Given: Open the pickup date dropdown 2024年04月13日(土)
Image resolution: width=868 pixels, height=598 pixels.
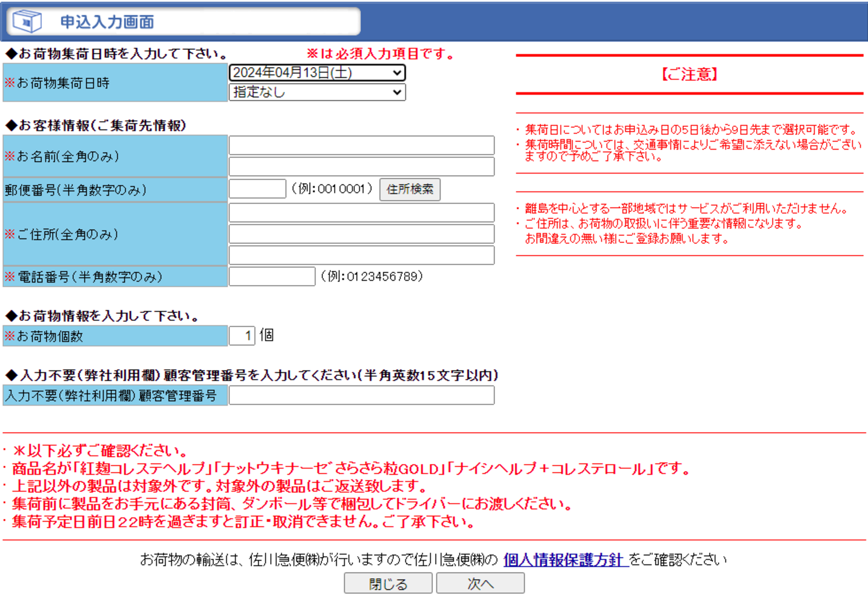Looking at the screenshot, I should pos(317,73).
